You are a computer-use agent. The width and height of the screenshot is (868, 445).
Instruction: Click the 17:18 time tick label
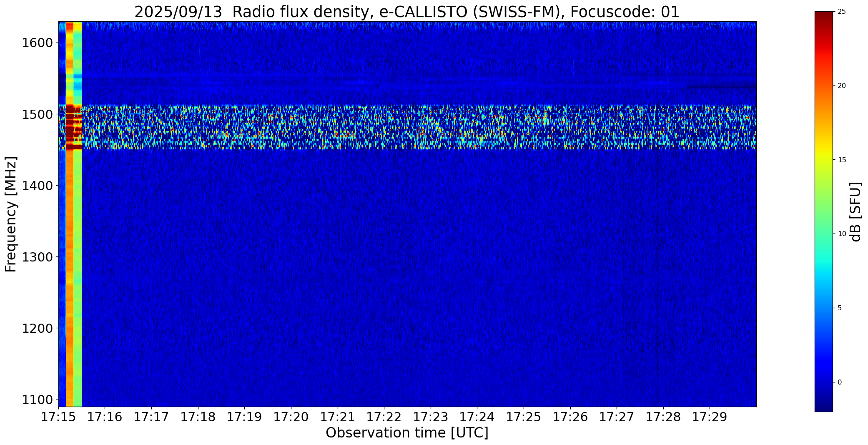(198, 417)
